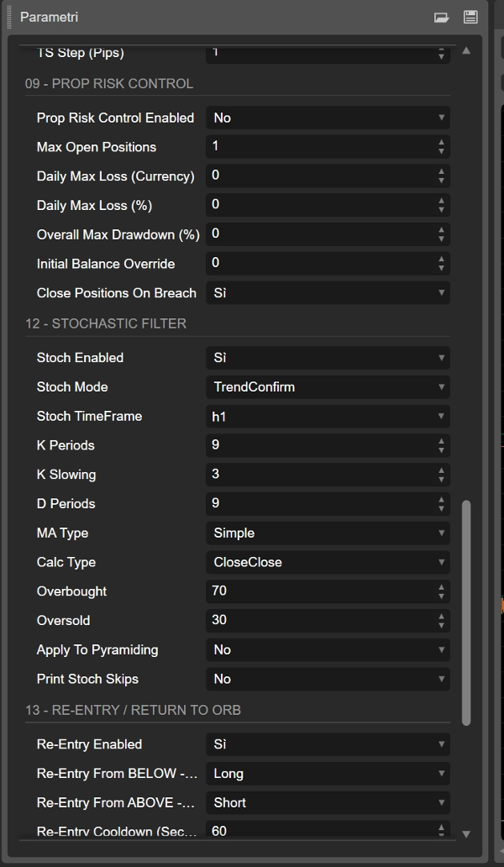Enable Prop Risk Control
This screenshot has width=504, height=867.
[x=328, y=118]
